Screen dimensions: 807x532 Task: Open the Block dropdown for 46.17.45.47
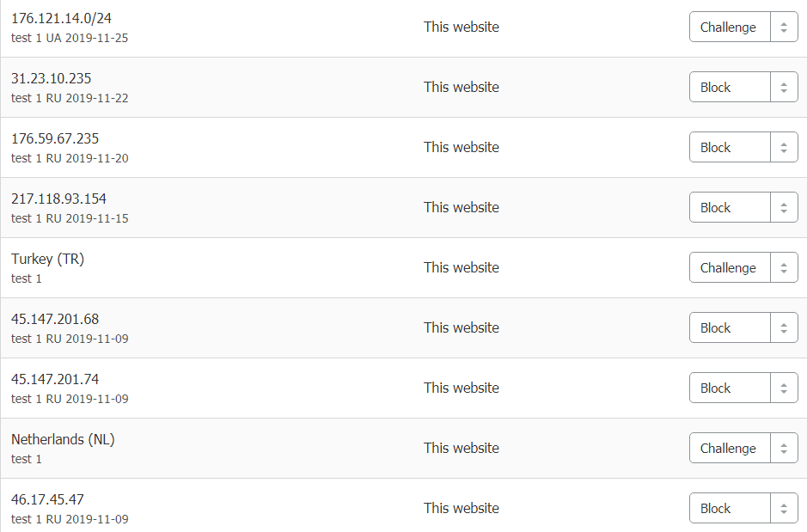click(730, 509)
